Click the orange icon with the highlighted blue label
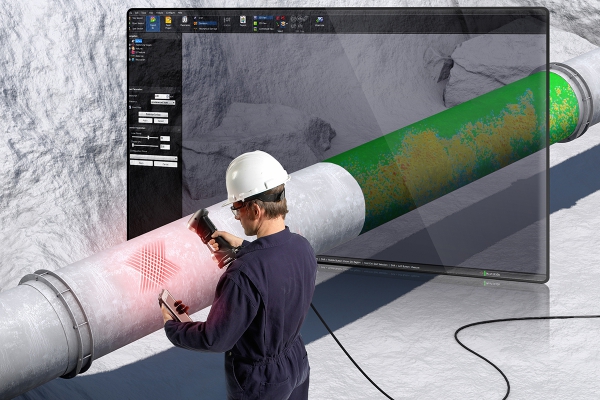Image resolution: width=600 pixels, height=400 pixels. tap(195, 23)
